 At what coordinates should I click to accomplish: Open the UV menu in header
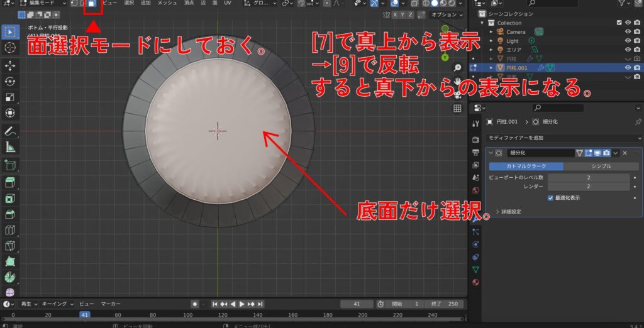pos(228,3)
